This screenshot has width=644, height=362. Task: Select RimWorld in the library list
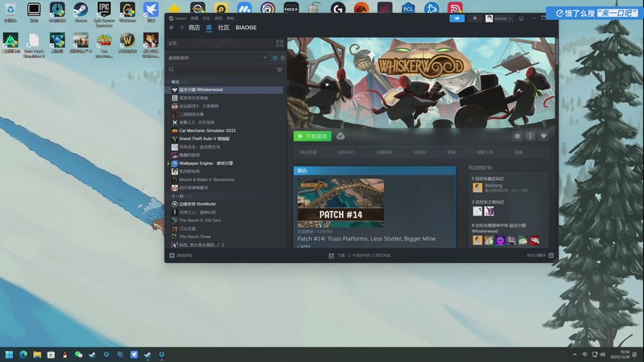coord(225,204)
